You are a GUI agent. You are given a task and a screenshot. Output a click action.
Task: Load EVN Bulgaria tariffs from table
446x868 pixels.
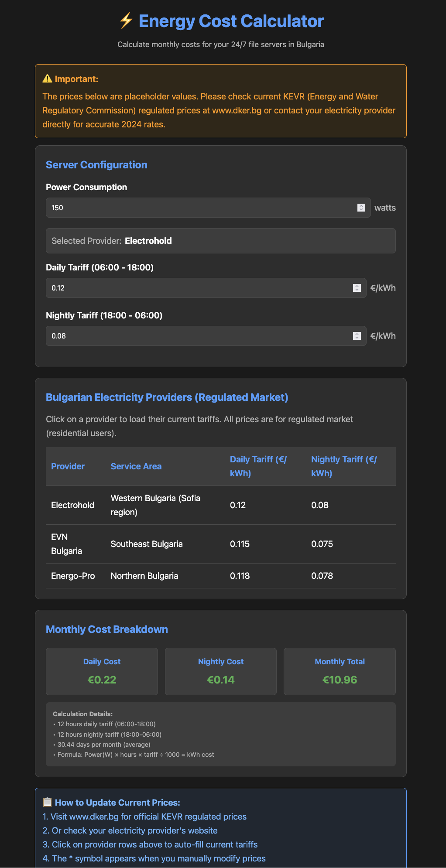click(x=220, y=544)
